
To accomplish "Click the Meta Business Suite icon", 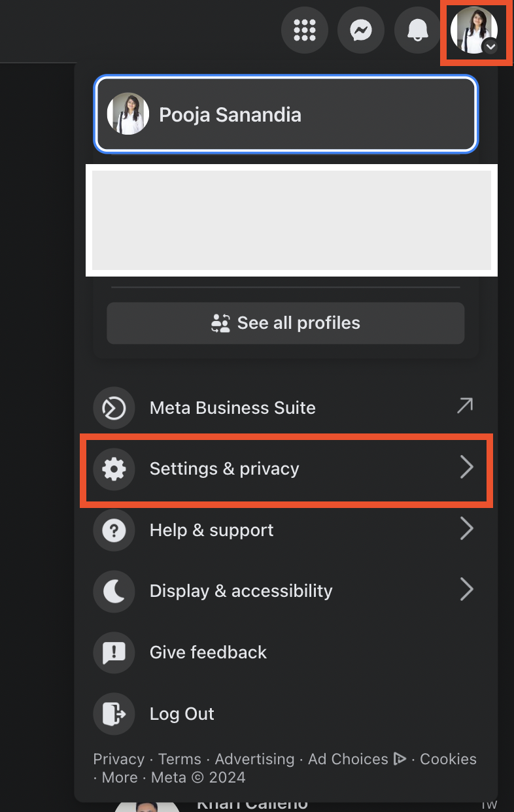I will [x=114, y=408].
